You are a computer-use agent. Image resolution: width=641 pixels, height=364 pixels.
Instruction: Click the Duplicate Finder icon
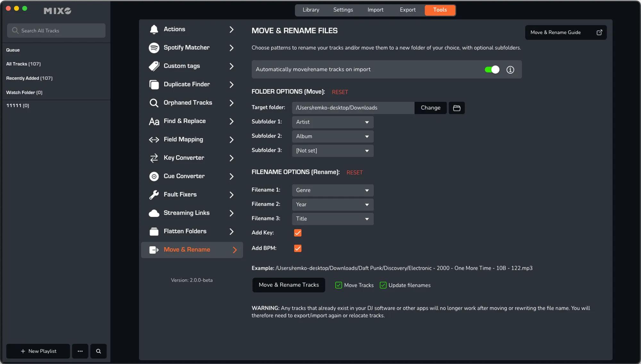(x=154, y=85)
